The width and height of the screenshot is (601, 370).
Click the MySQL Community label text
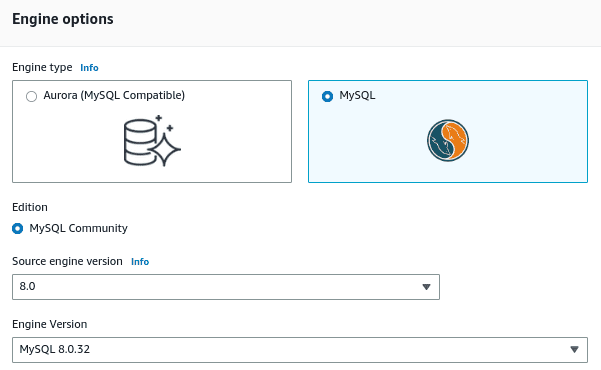pos(79,228)
